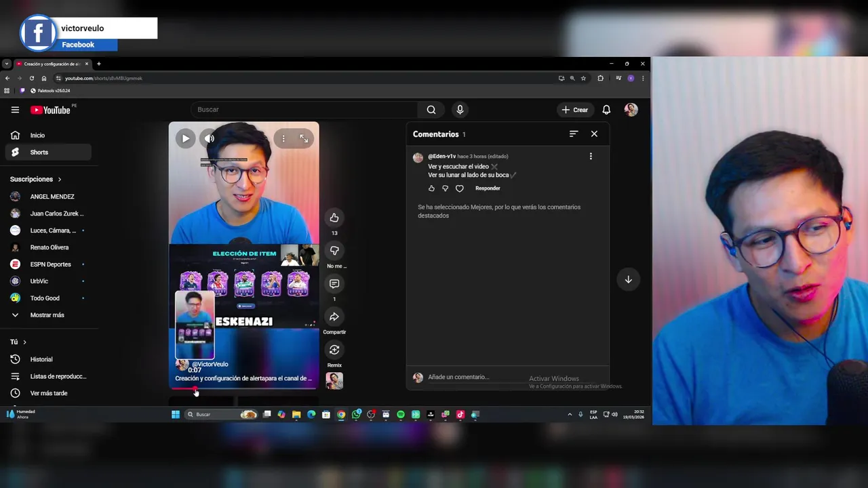Screen dimensions: 868x488
Task: Open the taskbar volume control
Action: coord(614,414)
